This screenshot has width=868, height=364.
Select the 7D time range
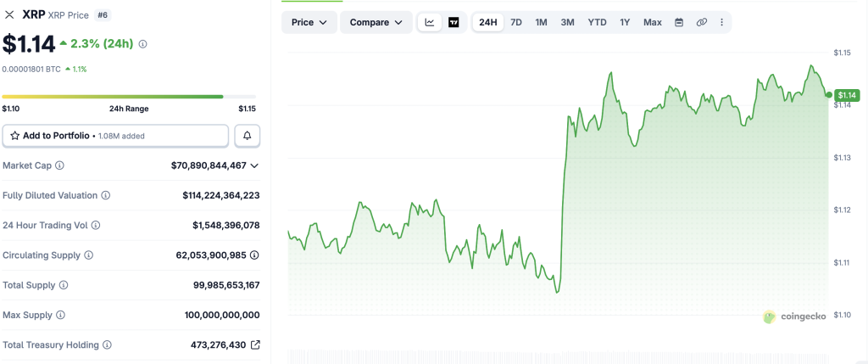coord(516,22)
